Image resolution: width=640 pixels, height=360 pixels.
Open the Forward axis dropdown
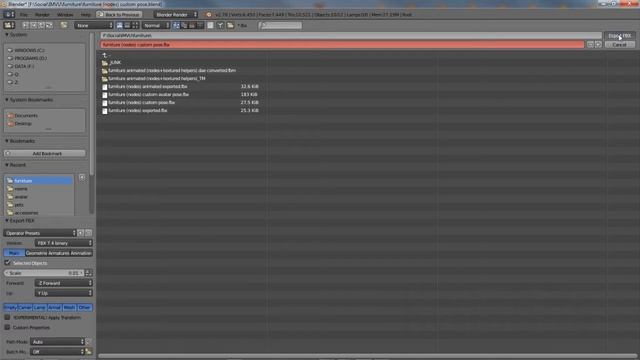point(64,283)
